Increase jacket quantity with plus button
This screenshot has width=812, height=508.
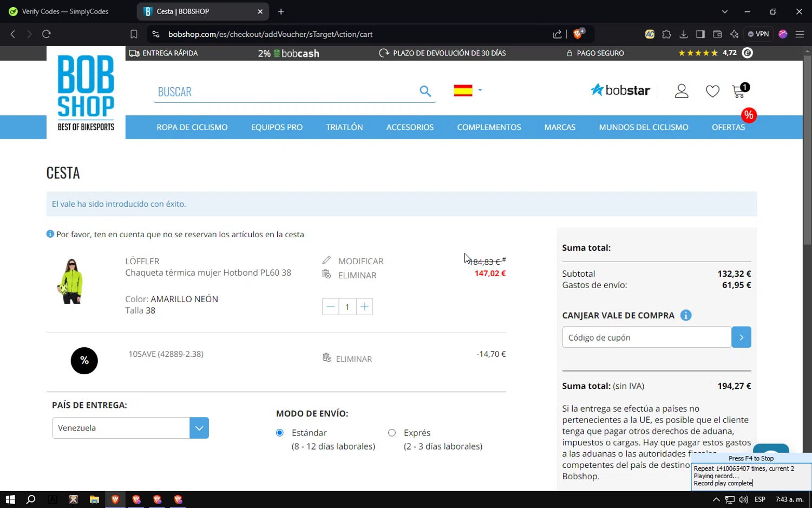point(364,307)
